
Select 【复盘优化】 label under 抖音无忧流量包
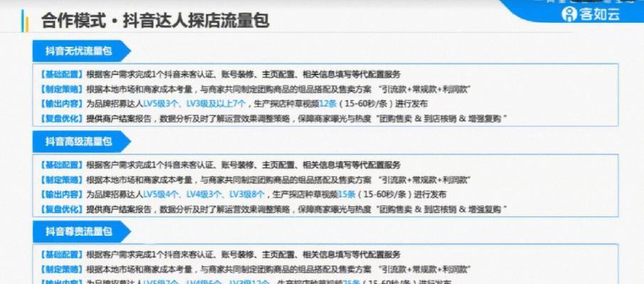pos(62,119)
